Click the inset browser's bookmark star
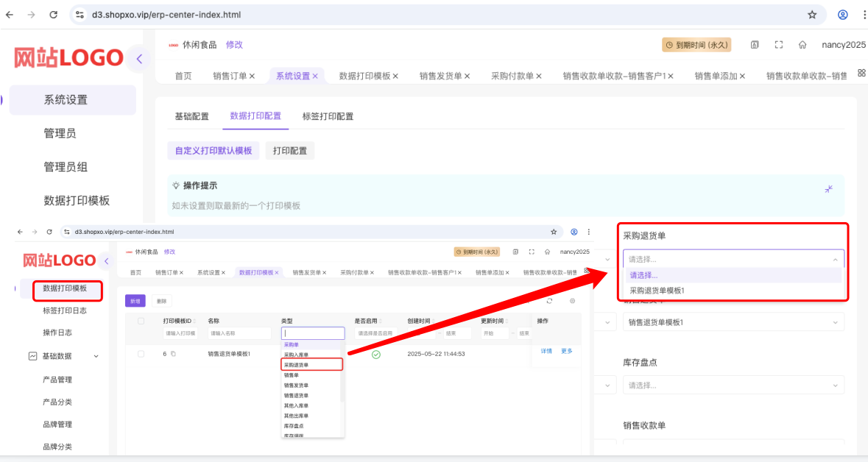 tap(554, 232)
